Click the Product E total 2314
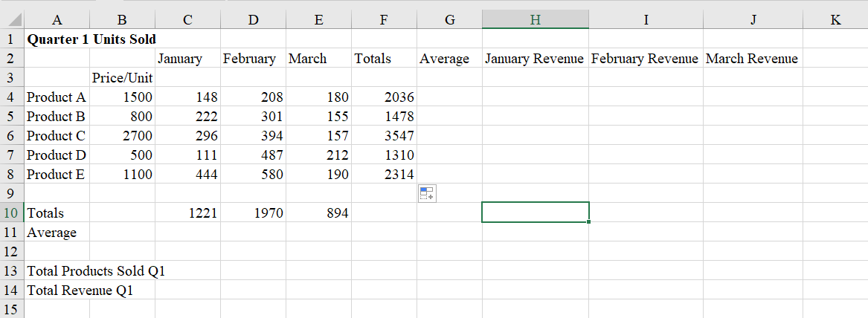The image size is (868, 318). pyautogui.click(x=384, y=174)
